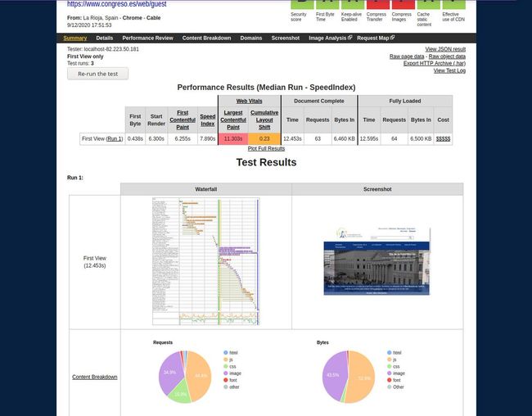Open the Request Map external link tab
Screen dimensions: 532x416
click(x=375, y=38)
